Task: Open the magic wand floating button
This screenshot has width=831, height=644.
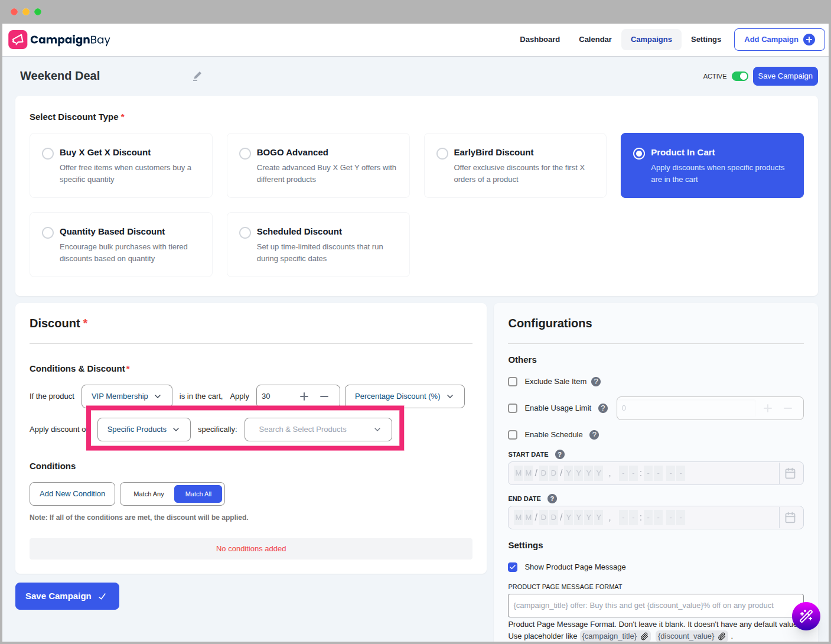Action: (x=806, y=616)
